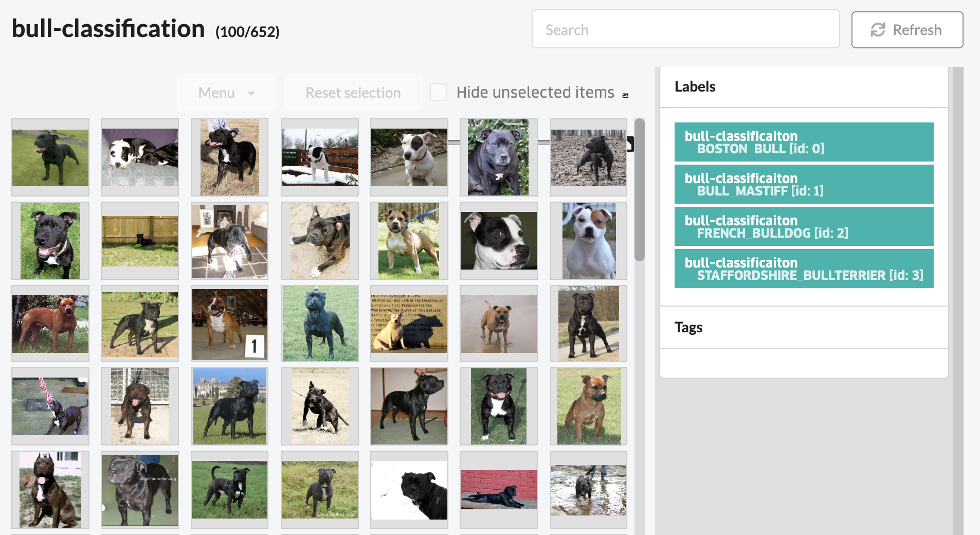Select black dog on green lawn thumbnail
Viewport: 980px width, 535px height.
tap(50, 157)
